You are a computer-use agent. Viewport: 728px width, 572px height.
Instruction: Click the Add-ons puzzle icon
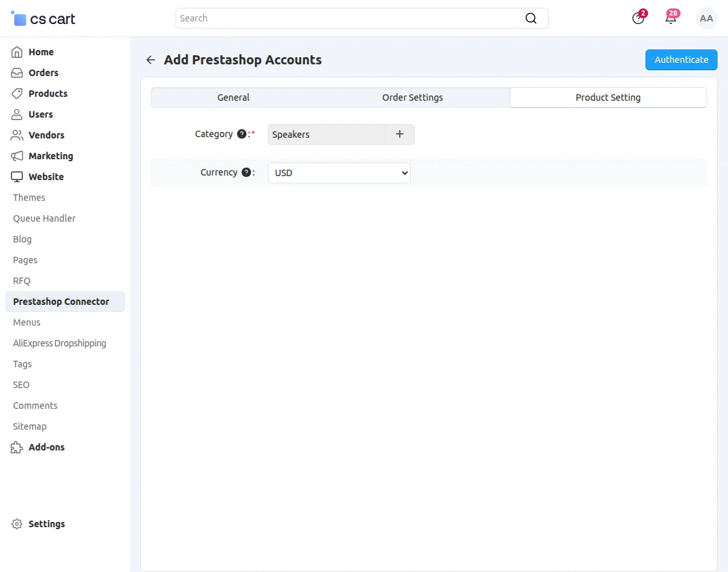[17, 447]
